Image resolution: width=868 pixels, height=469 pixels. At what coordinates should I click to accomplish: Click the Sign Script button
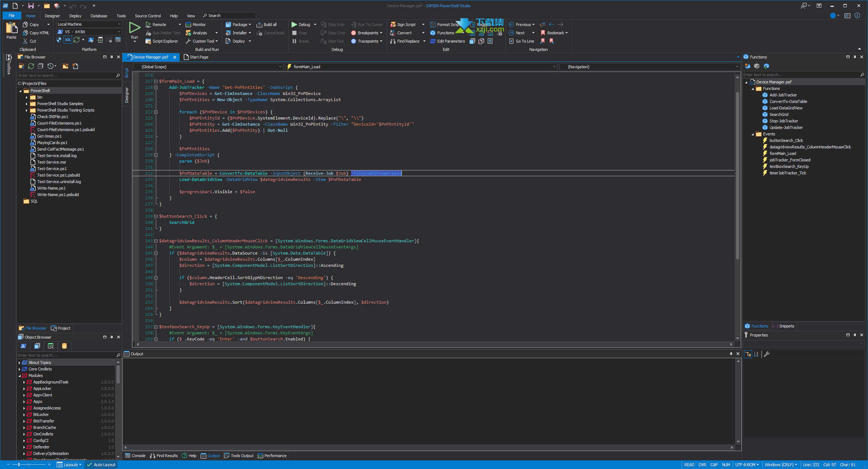point(403,25)
